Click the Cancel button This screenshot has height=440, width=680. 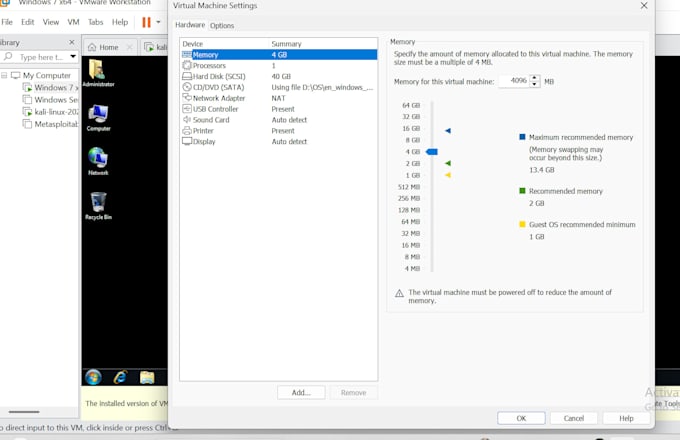click(574, 418)
